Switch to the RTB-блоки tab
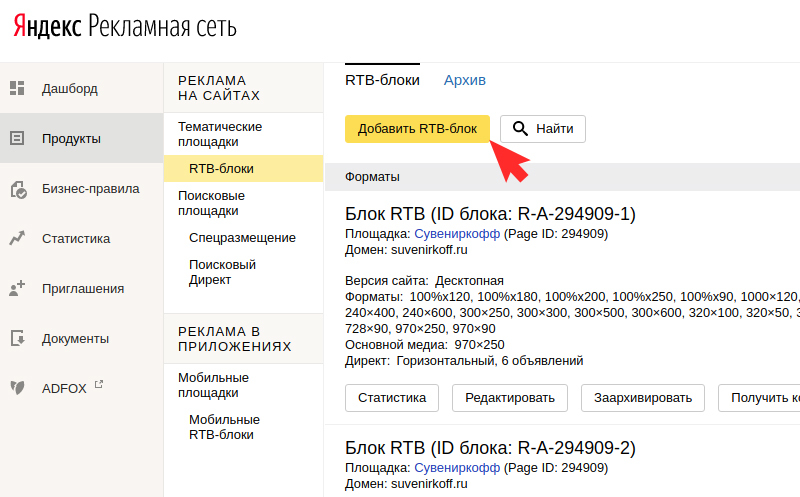This screenshot has height=497, width=800. coord(382,80)
